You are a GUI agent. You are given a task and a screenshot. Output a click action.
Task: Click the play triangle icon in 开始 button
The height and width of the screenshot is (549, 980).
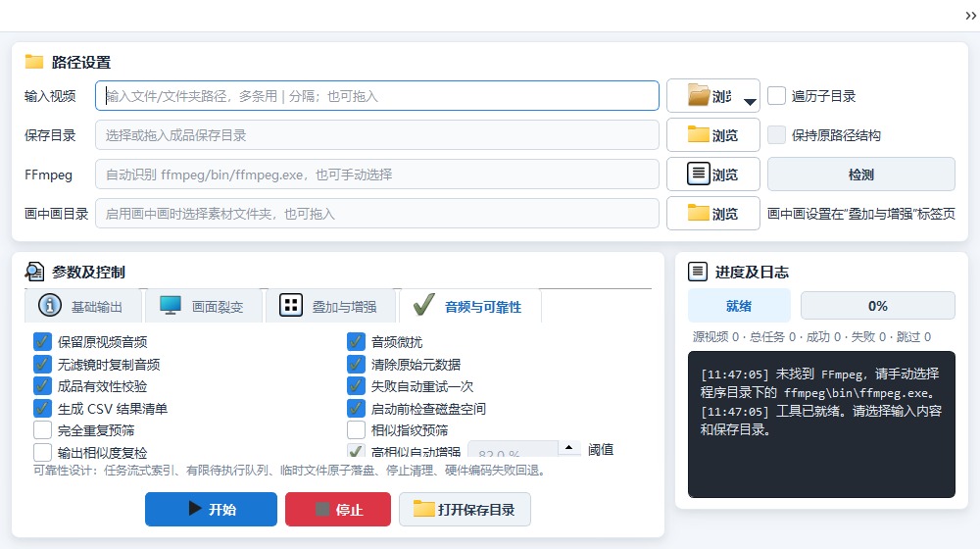(x=195, y=509)
